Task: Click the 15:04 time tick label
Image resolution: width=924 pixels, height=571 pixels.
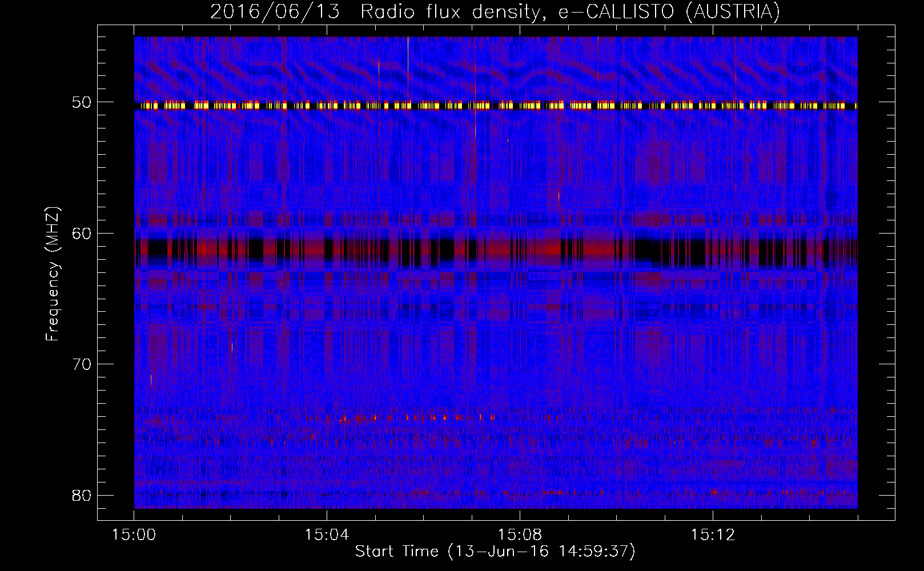Action: pos(327,535)
